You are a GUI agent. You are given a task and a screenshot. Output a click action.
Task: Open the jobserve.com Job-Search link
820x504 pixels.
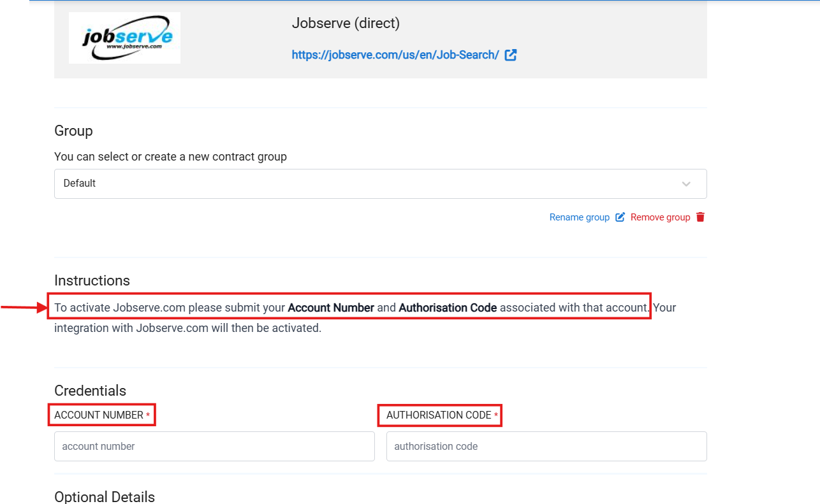click(x=395, y=55)
